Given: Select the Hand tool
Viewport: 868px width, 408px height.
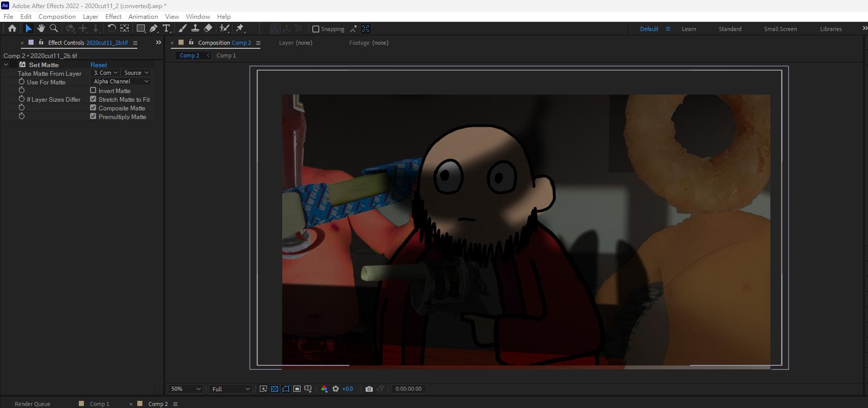Looking at the screenshot, I should click(x=41, y=28).
